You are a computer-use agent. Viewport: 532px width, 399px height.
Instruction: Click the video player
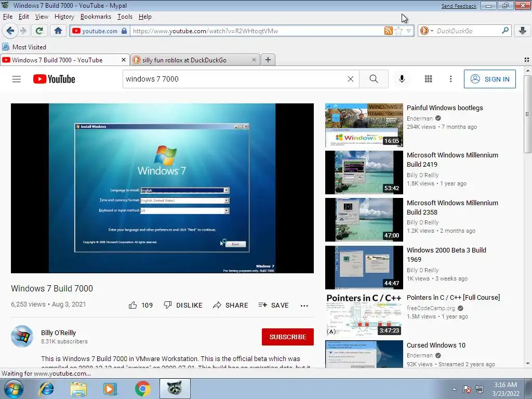[x=162, y=188]
